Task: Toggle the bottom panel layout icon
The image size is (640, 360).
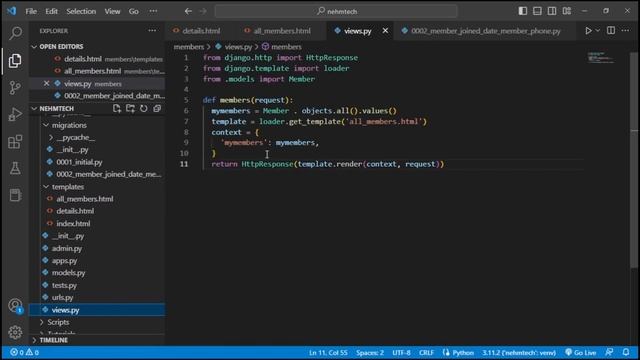Action: tap(538, 11)
